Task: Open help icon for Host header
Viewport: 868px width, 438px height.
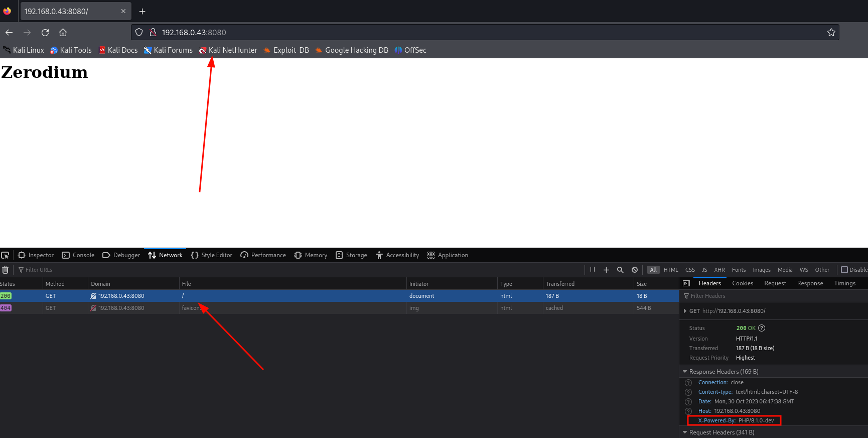Action: coord(688,411)
